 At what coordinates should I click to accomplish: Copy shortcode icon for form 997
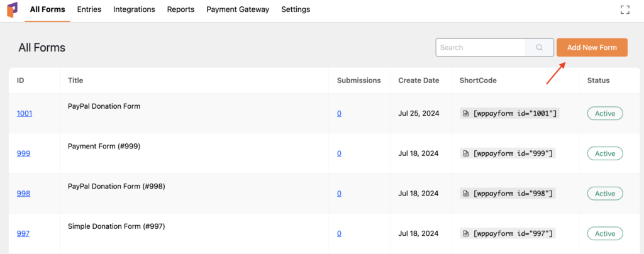pyautogui.click(x=465, y=234)
